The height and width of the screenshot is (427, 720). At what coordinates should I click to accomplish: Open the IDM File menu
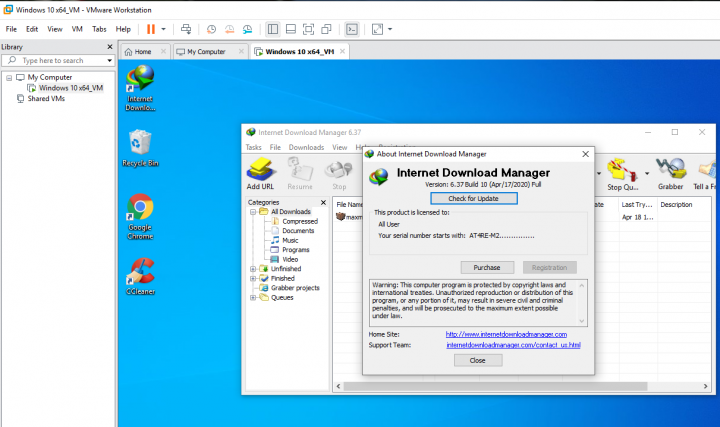coord(275,147)
